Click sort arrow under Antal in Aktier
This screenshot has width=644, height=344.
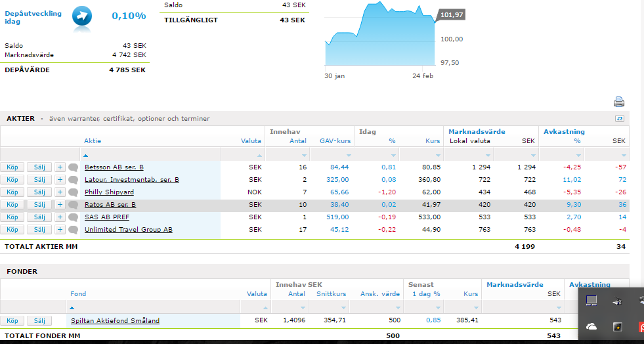304,156
